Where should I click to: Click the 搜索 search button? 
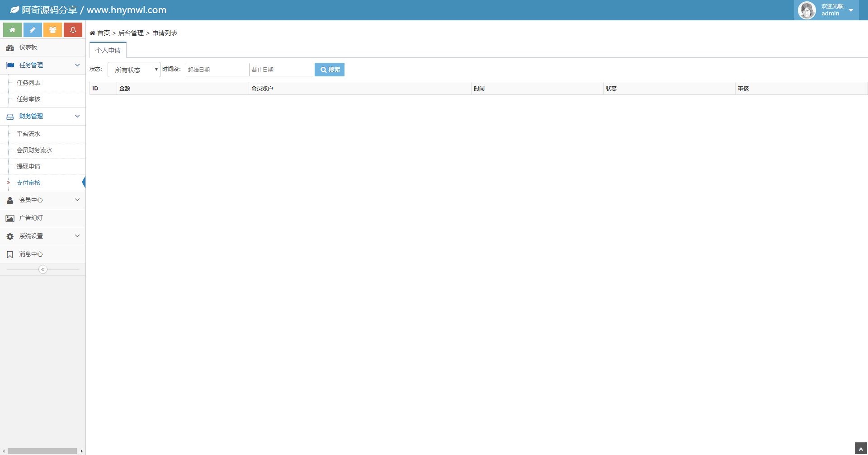point(330,70)
